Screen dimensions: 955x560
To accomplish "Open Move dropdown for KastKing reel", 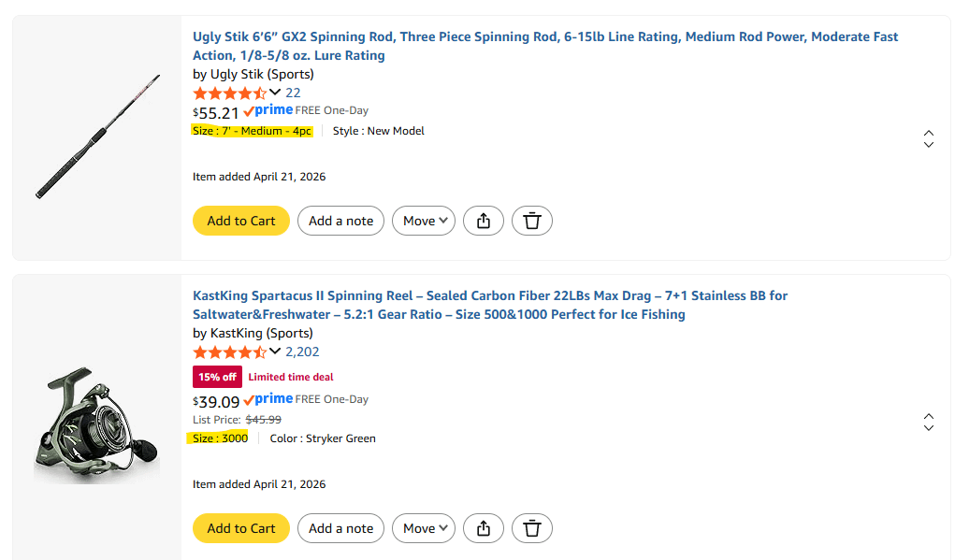I will click(x=424, y=528).
